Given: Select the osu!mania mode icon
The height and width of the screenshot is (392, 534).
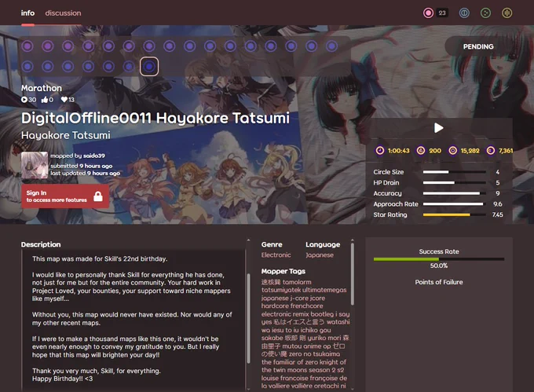Looking at the screenshot, I should click(x=507, y=13).
